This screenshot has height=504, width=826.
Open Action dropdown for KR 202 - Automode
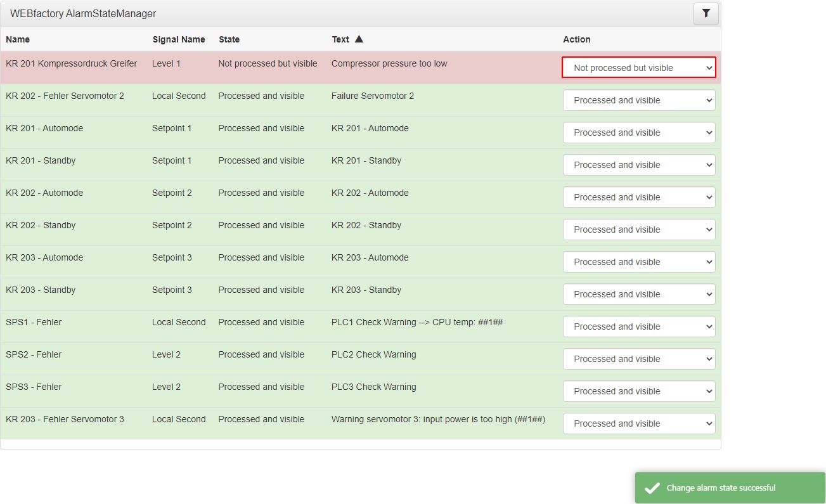pyautogui.click(x=639, y=197)
